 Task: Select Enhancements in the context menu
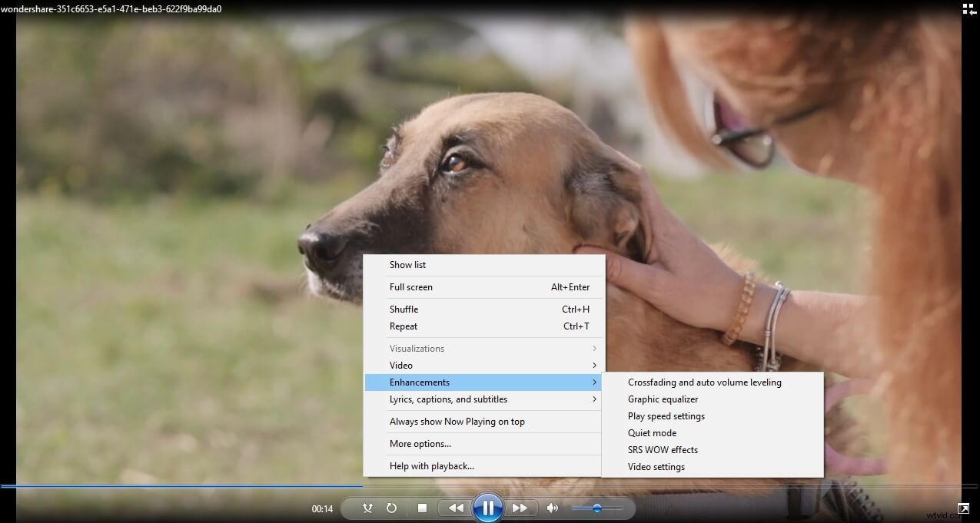tap(419, 382)
